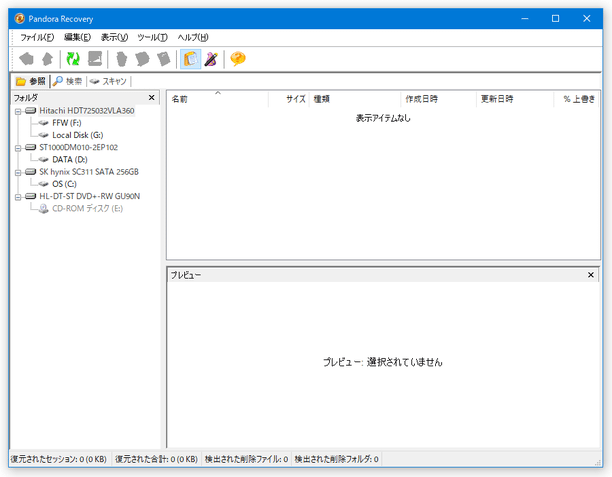Click the ST1000DM010-2EP102 disk icon
This screenshot has height=477, width=612.
[x=31, y=148]
